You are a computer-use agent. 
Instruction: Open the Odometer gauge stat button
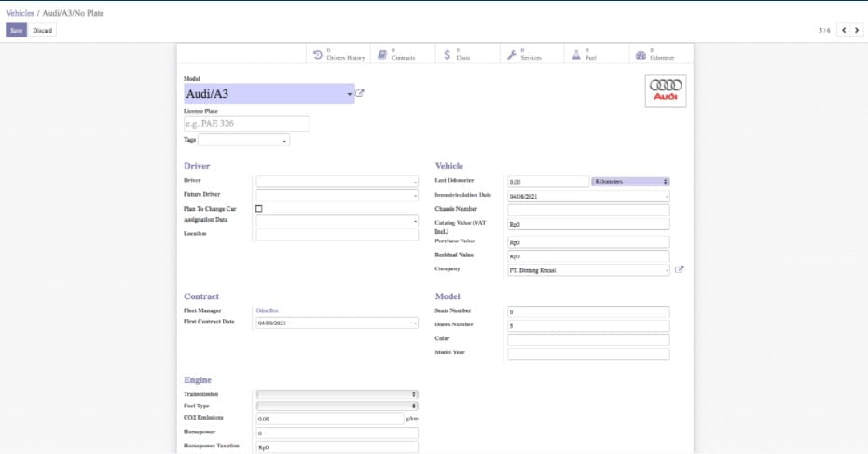point(661,54)
